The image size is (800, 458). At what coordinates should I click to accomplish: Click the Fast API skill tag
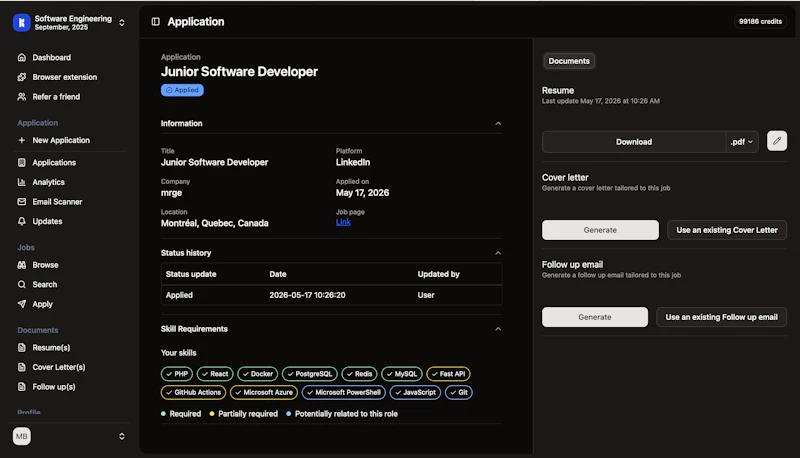[x=448, y=374]
